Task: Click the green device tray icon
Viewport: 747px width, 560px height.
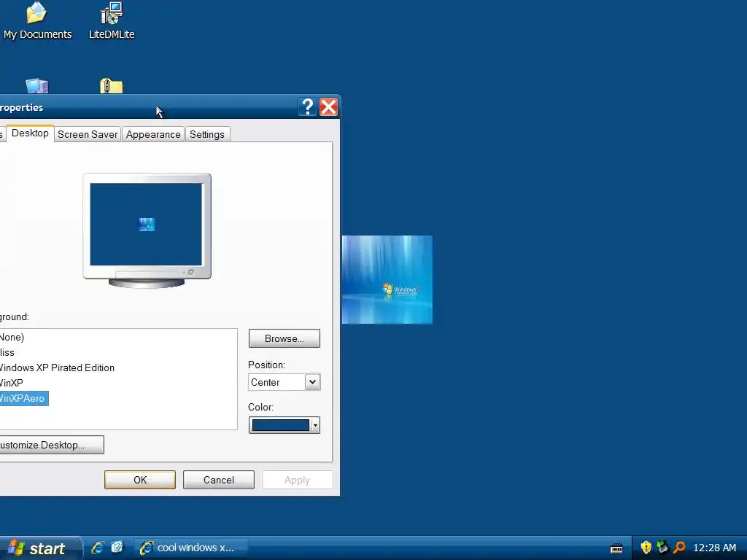Action: click(662, 548)
